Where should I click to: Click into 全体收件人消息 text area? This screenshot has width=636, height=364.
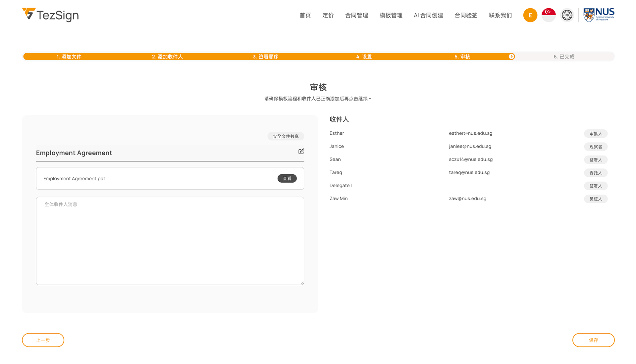coord(170,241)
